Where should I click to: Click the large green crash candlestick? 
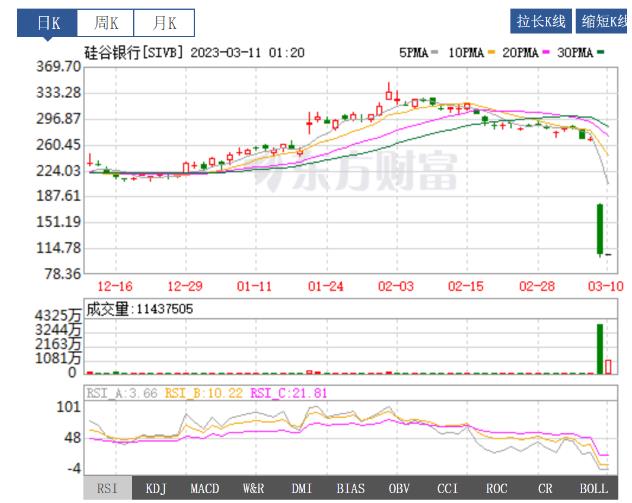tap(600, 229)
